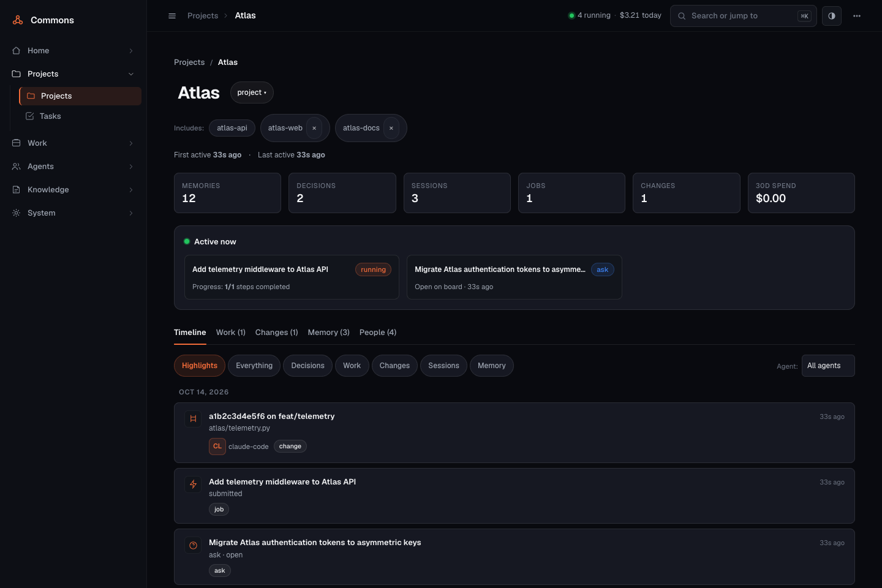This screenshot has height=588, width=882.
Task: Click the Search or jump to field
Action: pos(744,16)
